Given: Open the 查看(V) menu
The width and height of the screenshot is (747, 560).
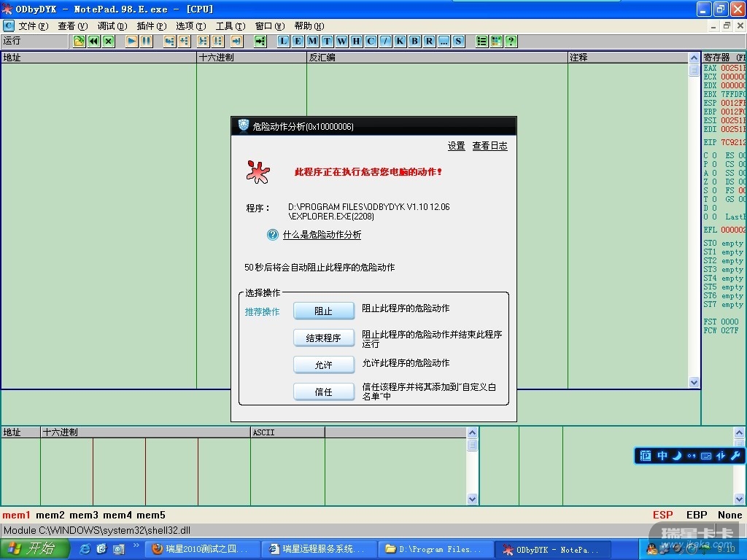Looking at the screenshot, I should pos(73,26).
